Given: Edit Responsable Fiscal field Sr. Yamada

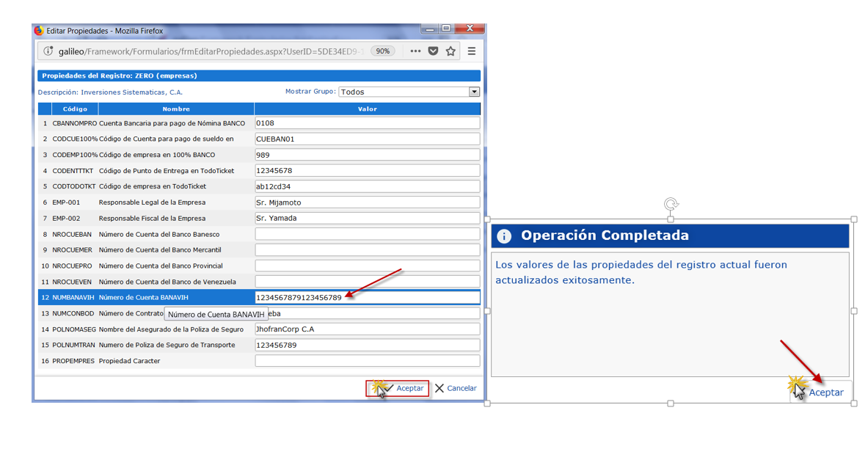Looking at the screenshot, I should coord(367,218).
